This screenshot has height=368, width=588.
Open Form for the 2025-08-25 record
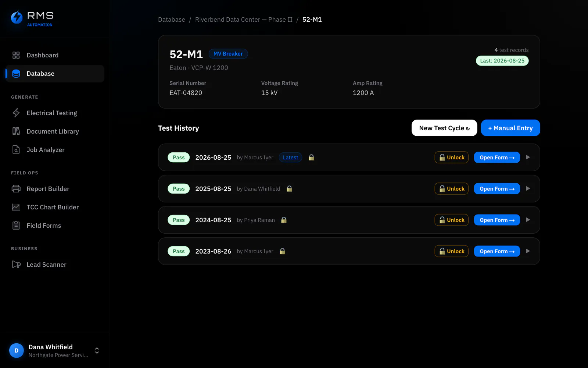497,189
